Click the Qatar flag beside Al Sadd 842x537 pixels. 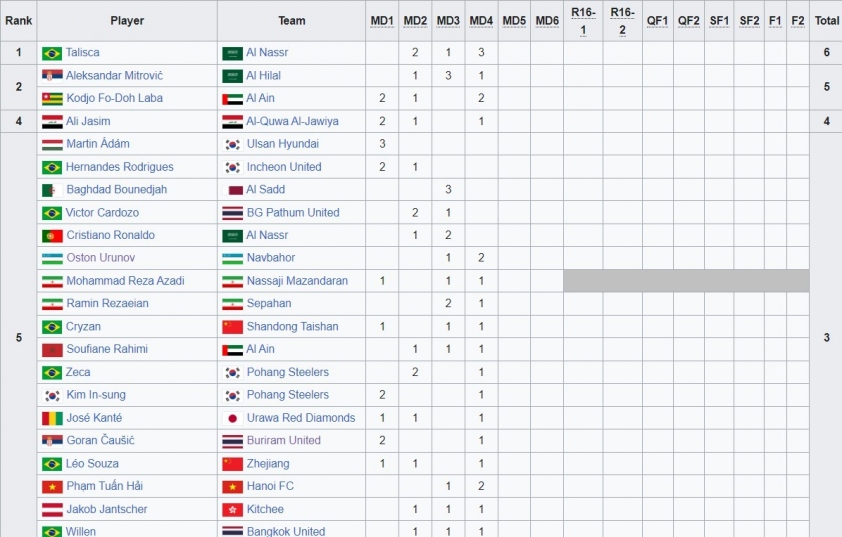235,190
